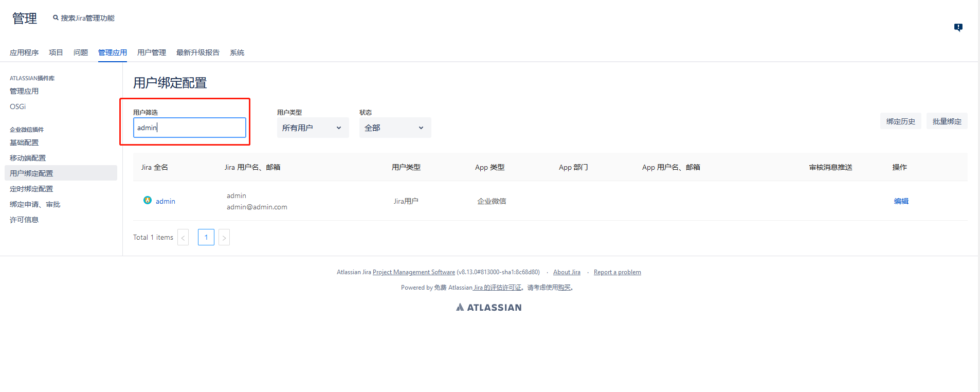Open the About Jira link
Screen dimensions: 980x392
[x=567, y=272]
